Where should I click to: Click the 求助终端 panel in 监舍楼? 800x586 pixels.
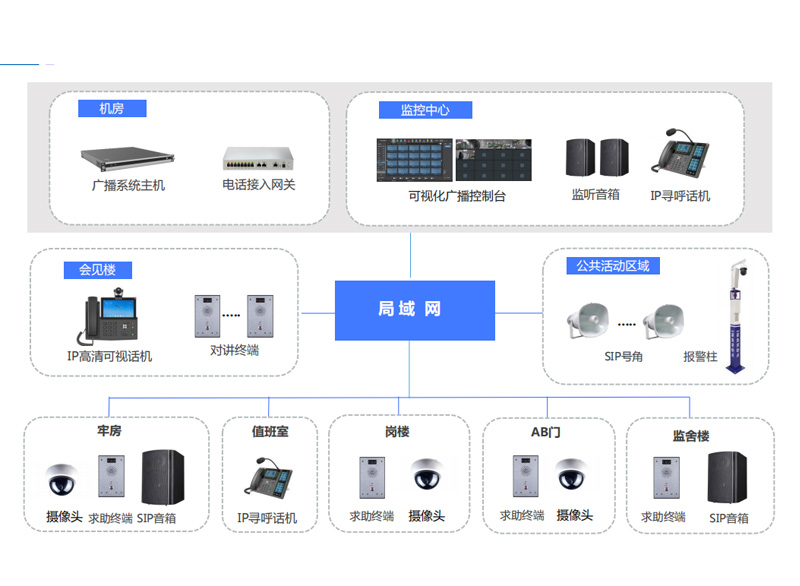pyautogui.click(x=666, y=478)
